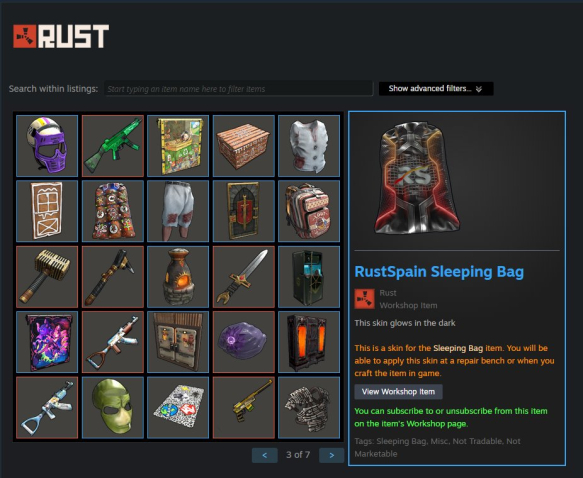Image resolution: width=583 pixels, height=478 pixels.
Task: Select the gold revolver pistol skin
Action: coord(244,407)
